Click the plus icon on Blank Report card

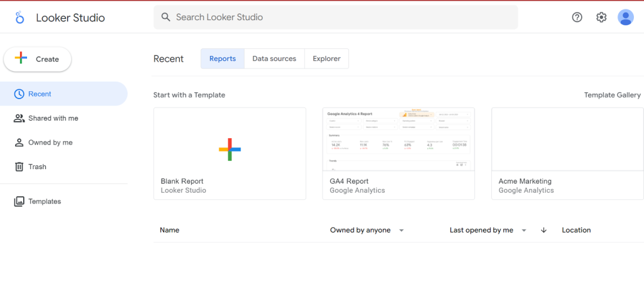(x=230, y=150)
